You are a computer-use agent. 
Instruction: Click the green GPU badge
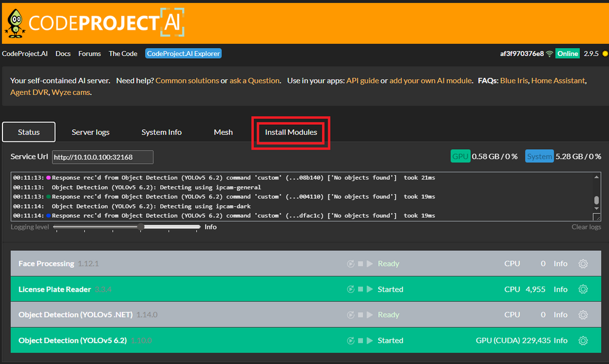[460, 156]
